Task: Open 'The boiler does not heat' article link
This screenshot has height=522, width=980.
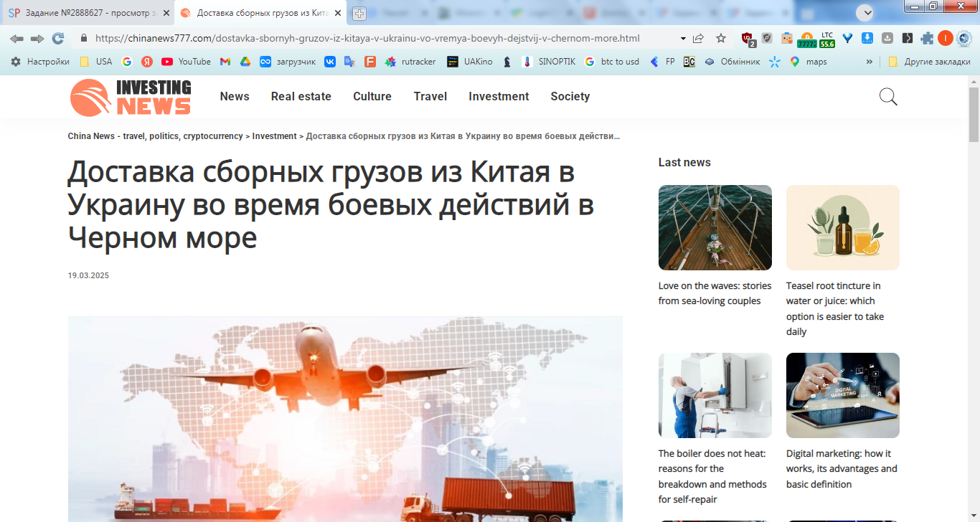Action: point(712,476)
